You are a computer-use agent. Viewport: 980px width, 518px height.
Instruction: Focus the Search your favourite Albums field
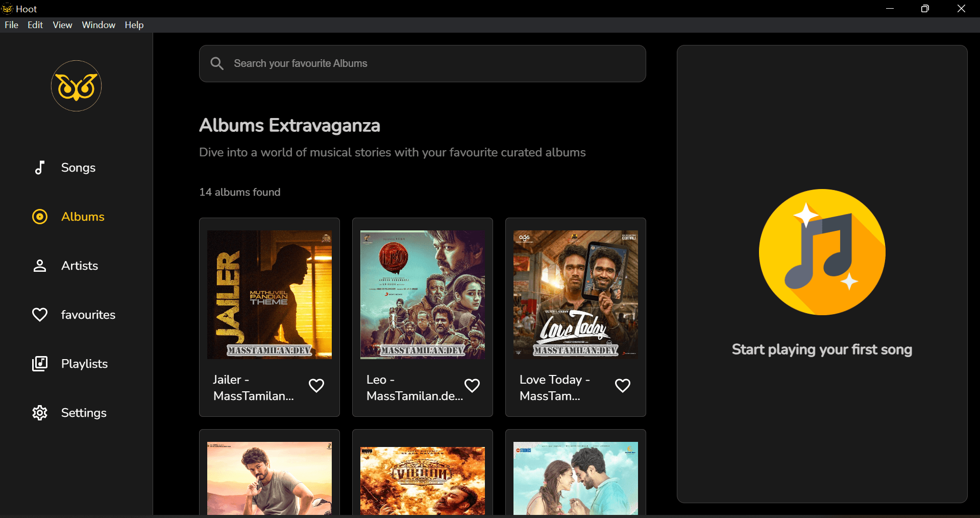tap(423, 63)
